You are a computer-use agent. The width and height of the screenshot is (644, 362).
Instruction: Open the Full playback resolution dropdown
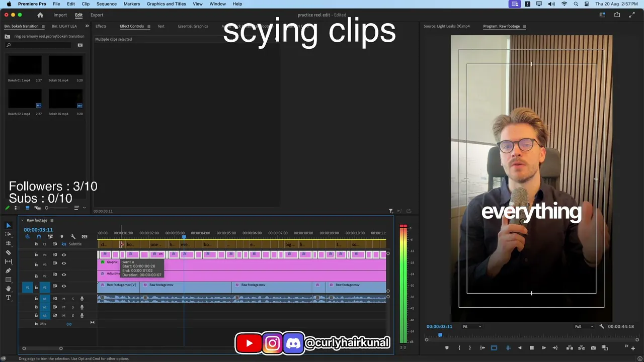(x=585, y=326)
